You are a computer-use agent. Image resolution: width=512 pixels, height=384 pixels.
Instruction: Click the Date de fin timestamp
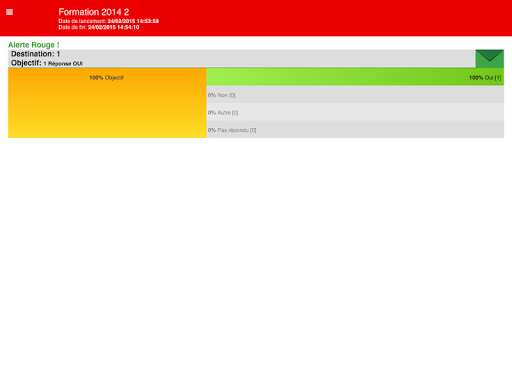click(99, 27)
